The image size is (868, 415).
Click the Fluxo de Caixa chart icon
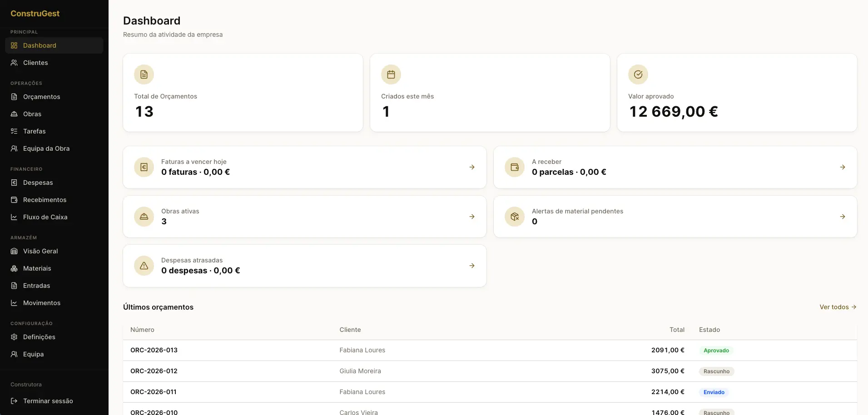(x=14, y=217)
